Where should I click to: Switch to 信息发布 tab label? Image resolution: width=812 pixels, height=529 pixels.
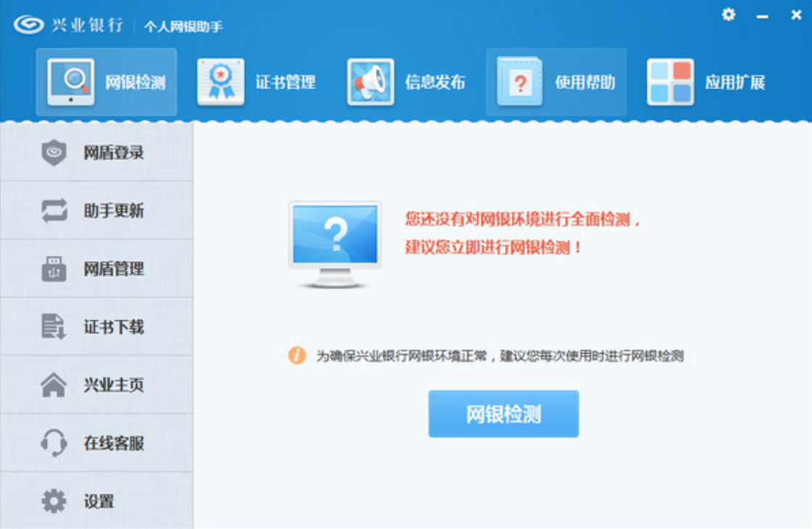click(x=435, y=83)
